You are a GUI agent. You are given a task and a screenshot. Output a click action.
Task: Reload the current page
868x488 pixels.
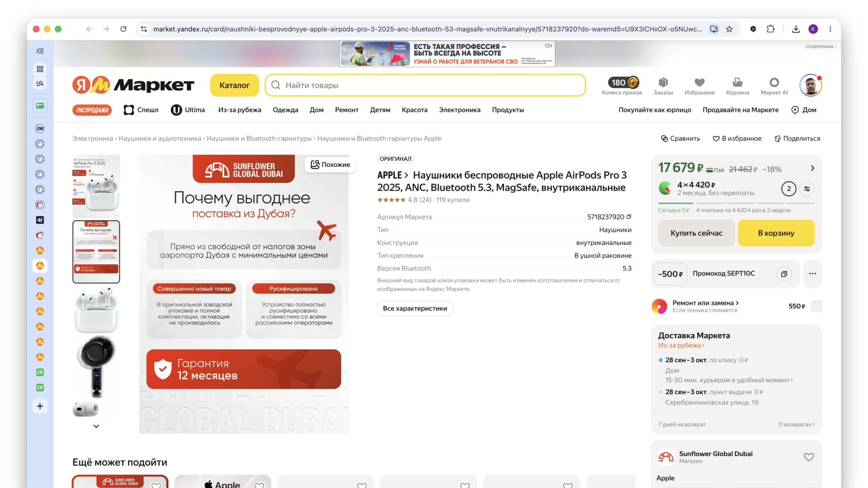click(x=123, y=29)
